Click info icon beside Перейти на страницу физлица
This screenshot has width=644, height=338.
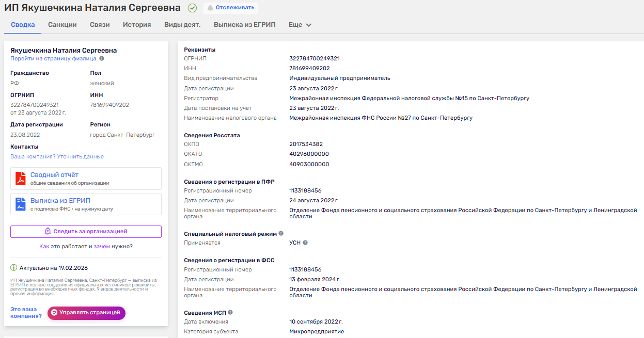[x=102, y=59]
